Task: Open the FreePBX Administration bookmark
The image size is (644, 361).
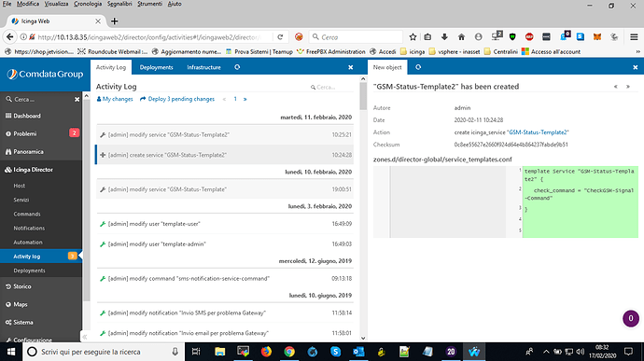Action: (331, 51)
